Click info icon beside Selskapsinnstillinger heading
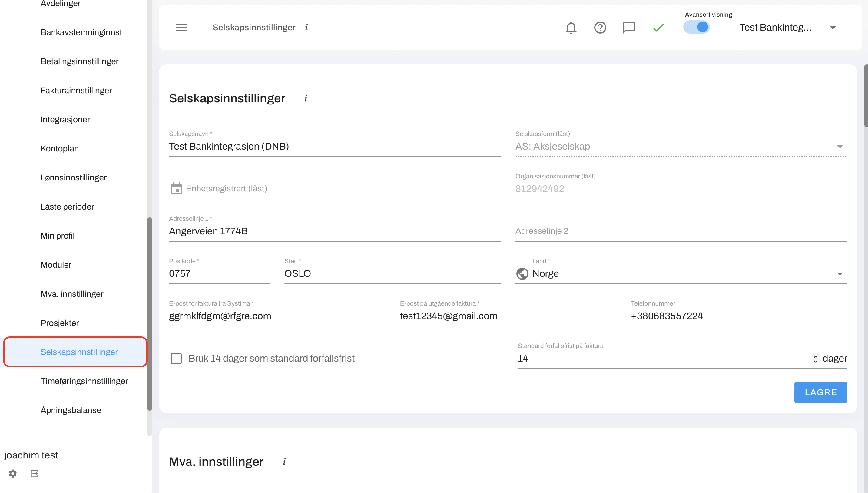Image resolution: width=868 pixels, height=493 pixels. click(x=306, y=98)
